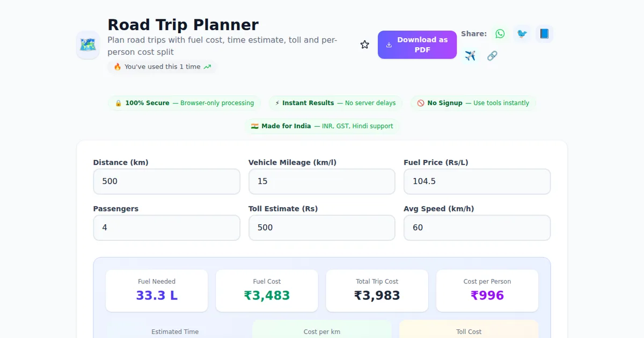Share the planner via WhatsApp
The image size is (644, 338).
500,33
